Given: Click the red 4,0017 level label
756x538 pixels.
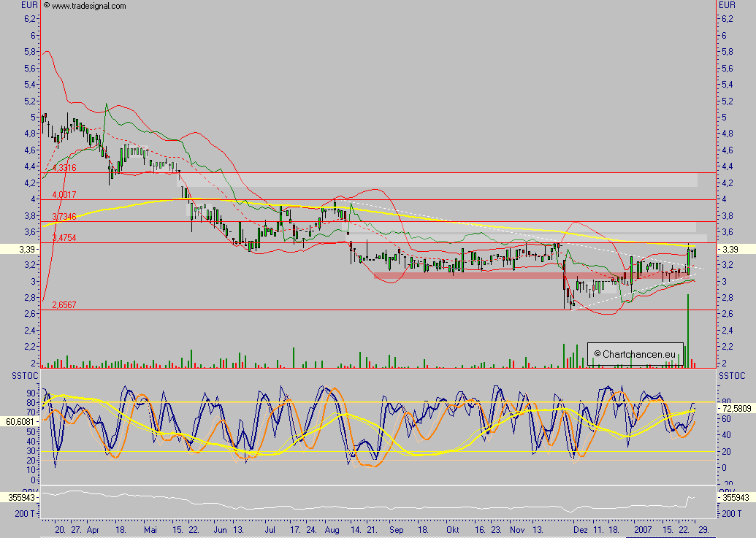Looking at the screenshot, I should [x=64, y=195].
